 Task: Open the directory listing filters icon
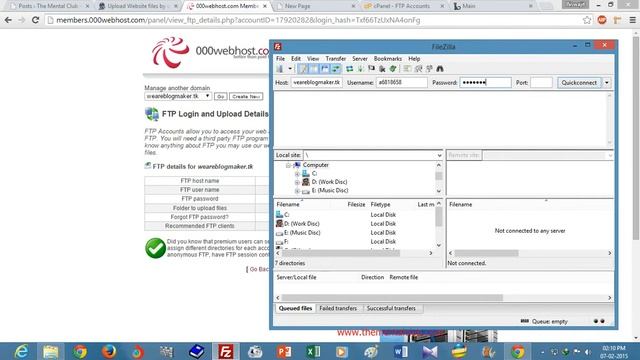[407, 69]
